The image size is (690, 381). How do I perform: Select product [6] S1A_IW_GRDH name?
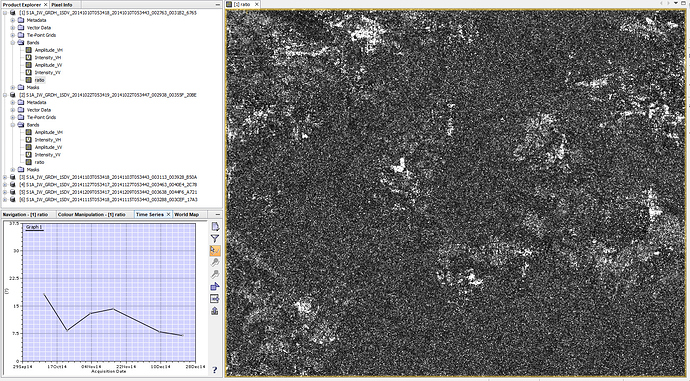click(108, 200)
